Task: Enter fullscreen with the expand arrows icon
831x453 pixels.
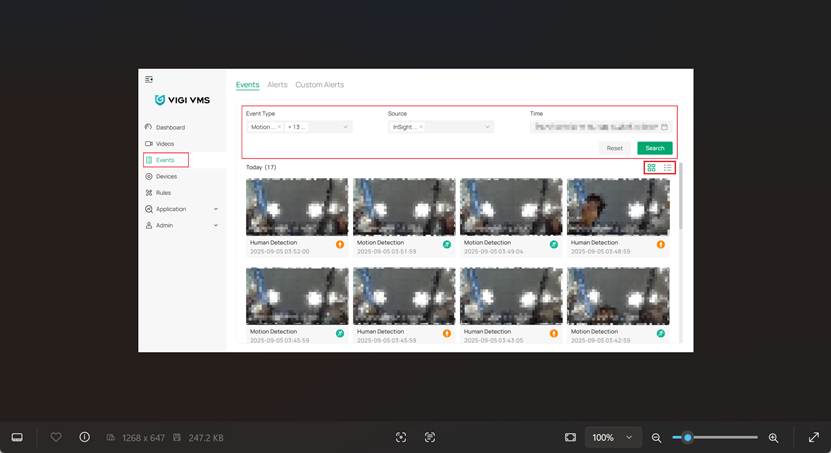Action: (x=814, y=437)
